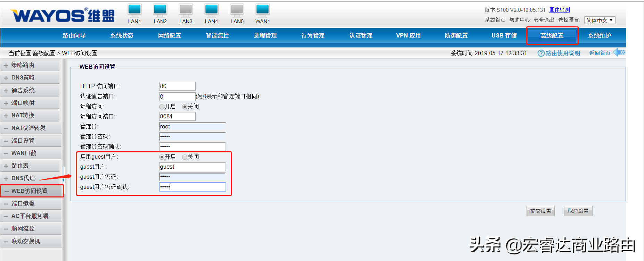Click the LAN2 port status icon
The image size is (644, 261).
tap(160, 10)
